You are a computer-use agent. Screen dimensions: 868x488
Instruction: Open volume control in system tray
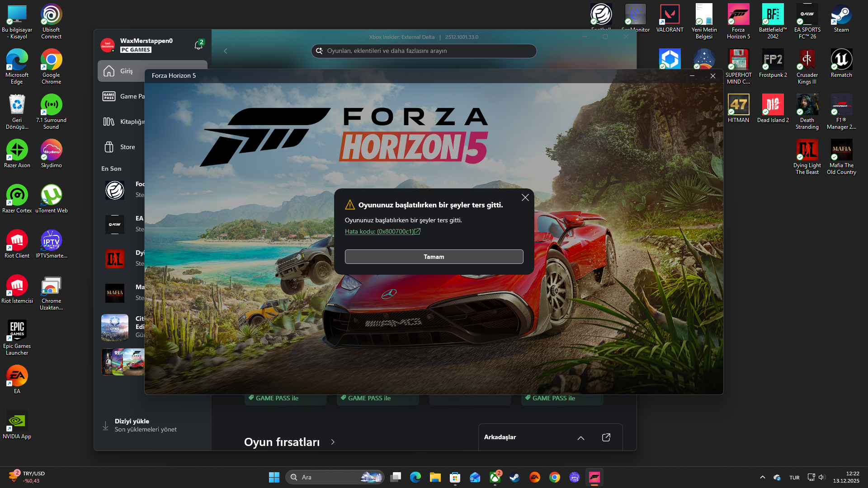(821, 477)
